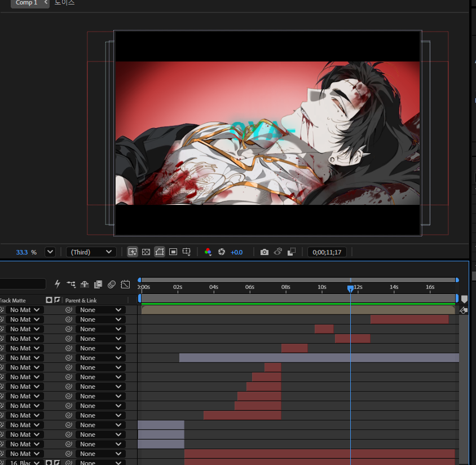
Task: Click the composition marker bin icon
Action: (x=464, y=300)
